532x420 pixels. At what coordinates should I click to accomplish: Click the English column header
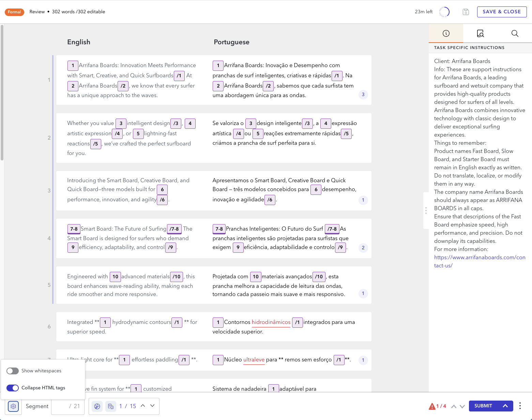coord(79,42)
